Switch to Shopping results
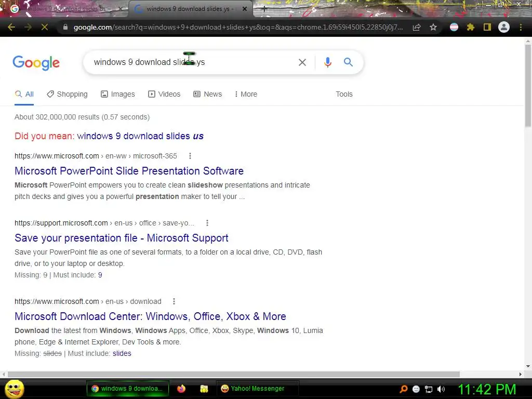532x399 pixels. (67, 94)
